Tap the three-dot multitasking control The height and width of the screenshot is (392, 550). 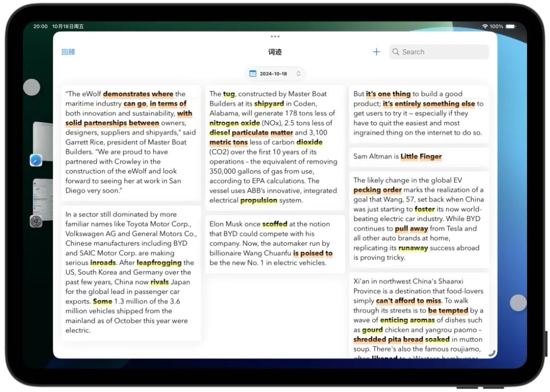click(x=275, y=37)
